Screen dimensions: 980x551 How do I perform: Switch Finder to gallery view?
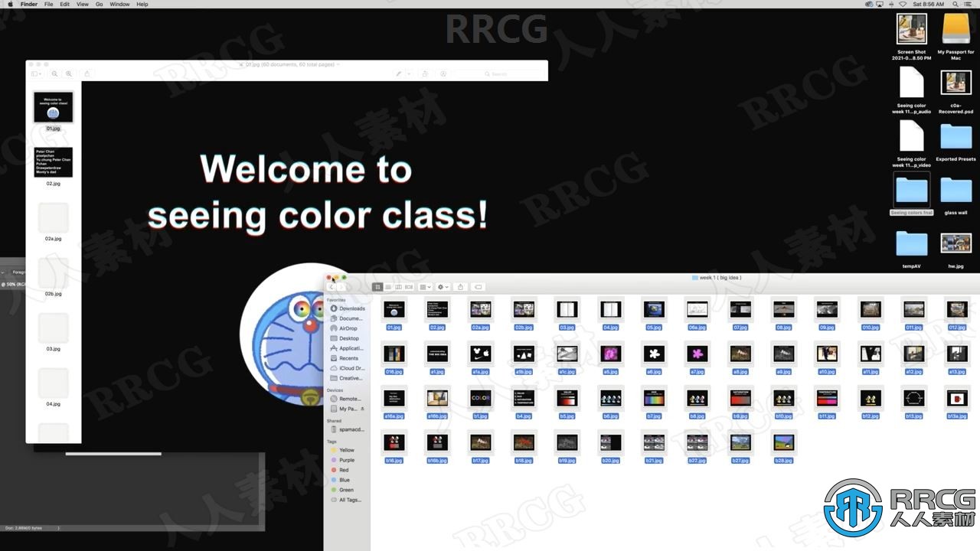click(x=409, y=287)
